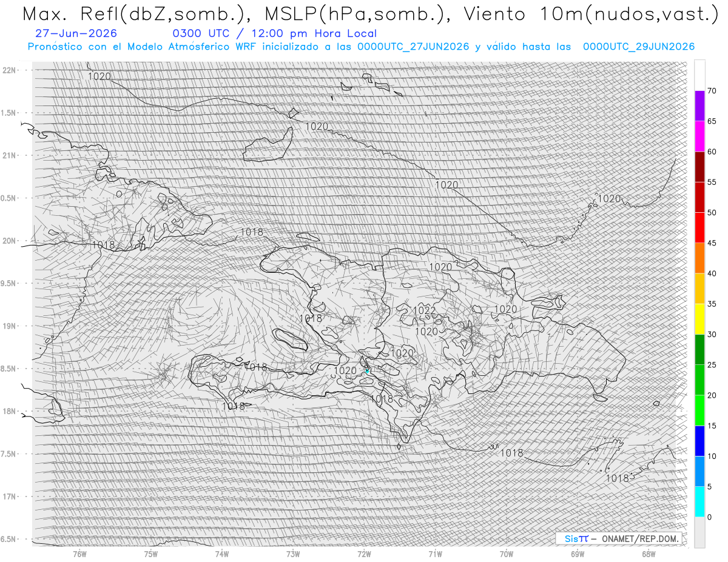The image size is (728, 562).
Task: Click the colorbar value '5'
Action: pyautogui.click(x=710, y=486)
